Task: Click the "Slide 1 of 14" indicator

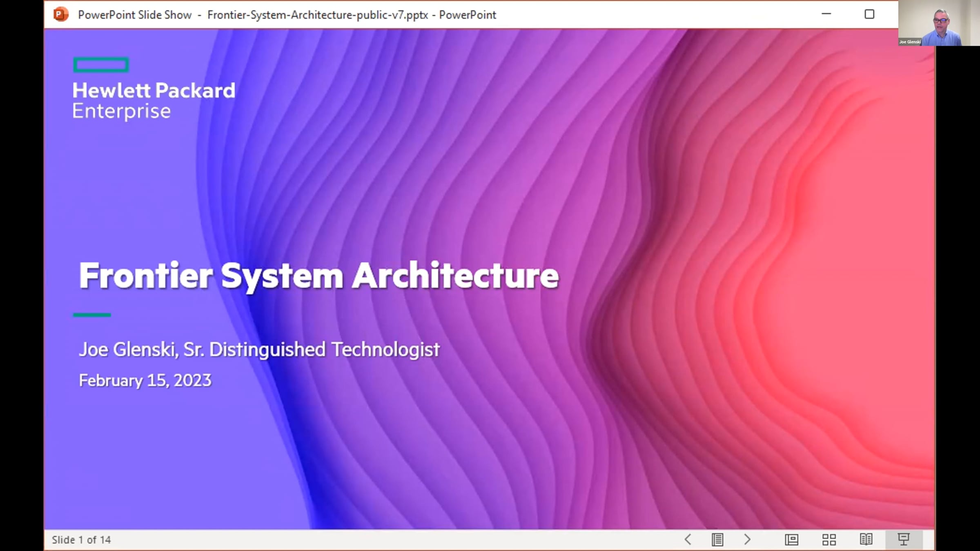Action: [x=81, y=540]
